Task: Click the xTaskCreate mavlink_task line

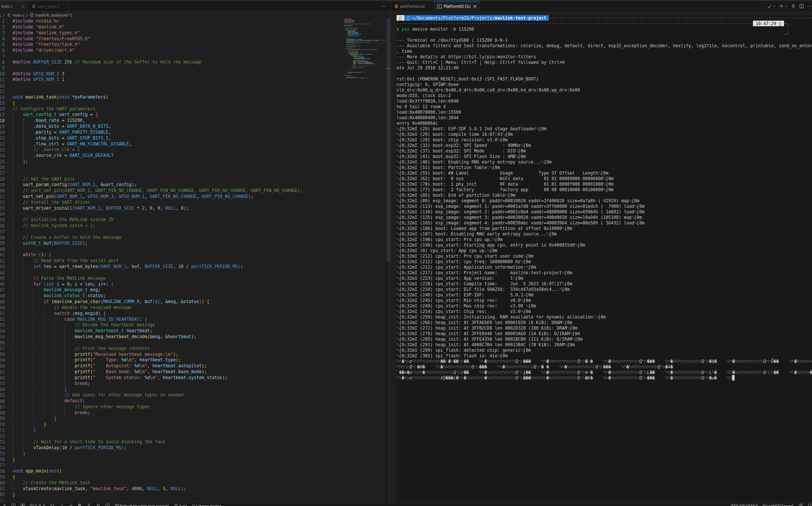Action: click(x=104, y=489)
